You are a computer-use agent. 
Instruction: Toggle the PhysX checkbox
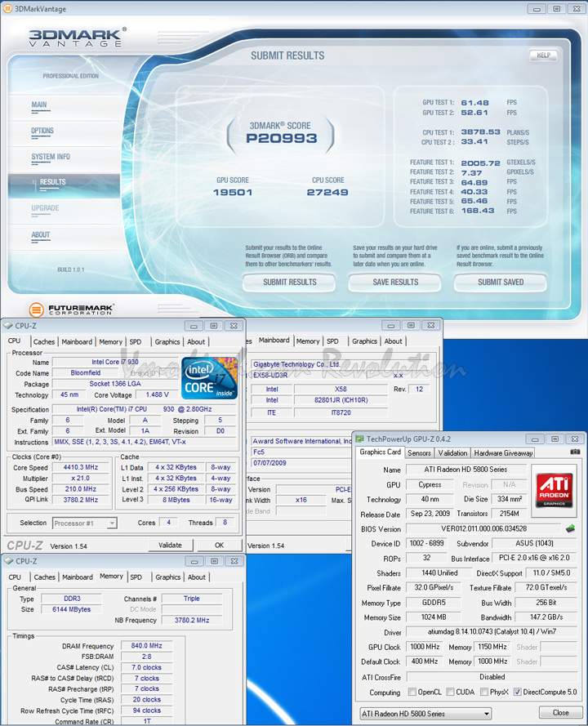483,692
